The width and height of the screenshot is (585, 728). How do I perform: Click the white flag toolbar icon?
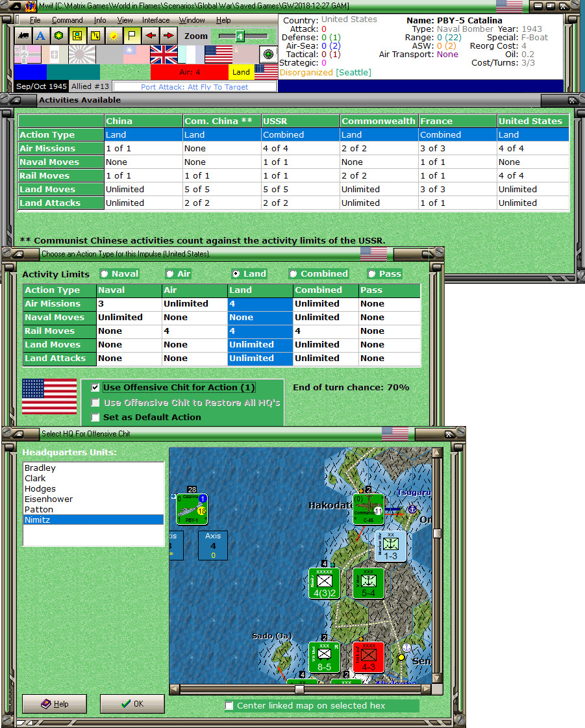132,36
